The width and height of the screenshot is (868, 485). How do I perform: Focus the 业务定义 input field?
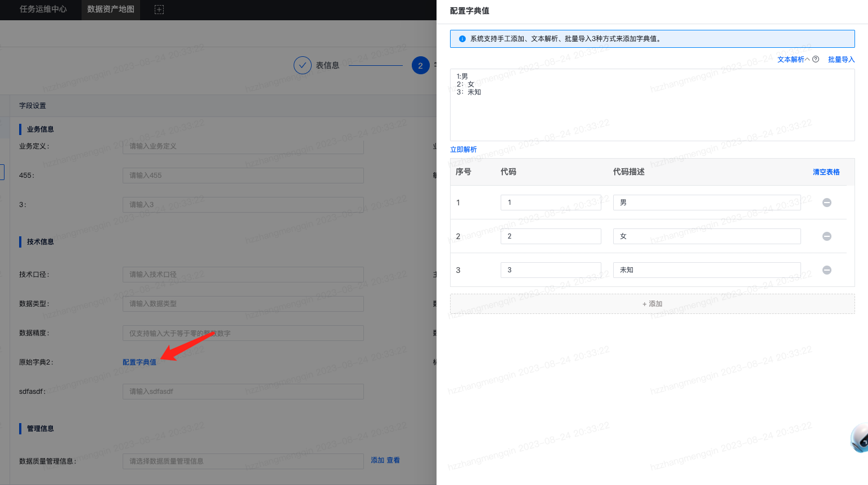243,146
